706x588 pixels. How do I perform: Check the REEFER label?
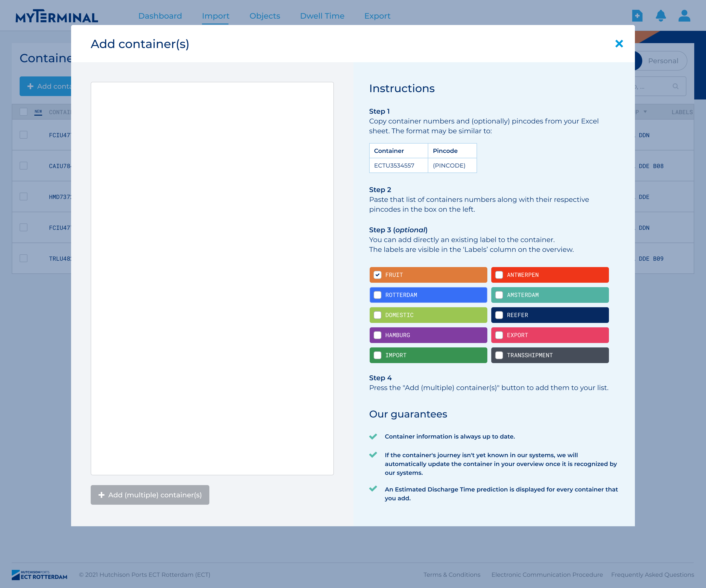(499, 315)
